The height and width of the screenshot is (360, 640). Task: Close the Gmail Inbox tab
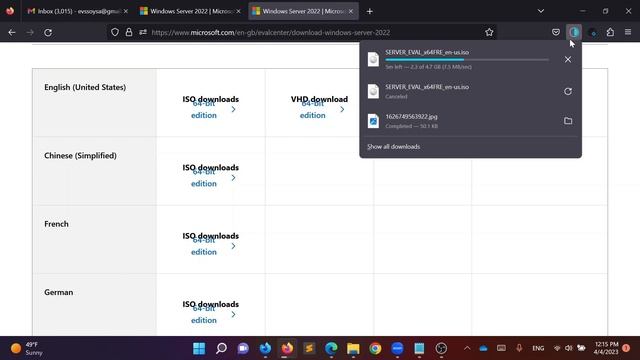(126, 11)
